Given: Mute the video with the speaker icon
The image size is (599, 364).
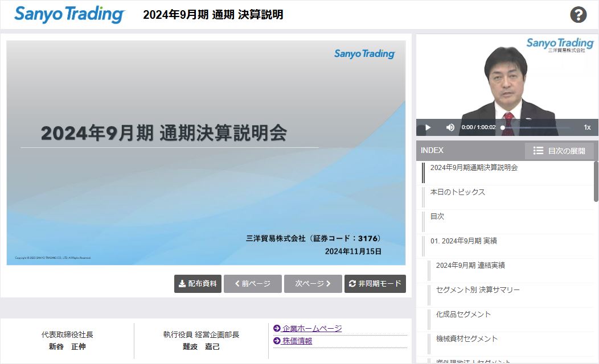Looking at the screenshot, I should click(x=450, y=127).
